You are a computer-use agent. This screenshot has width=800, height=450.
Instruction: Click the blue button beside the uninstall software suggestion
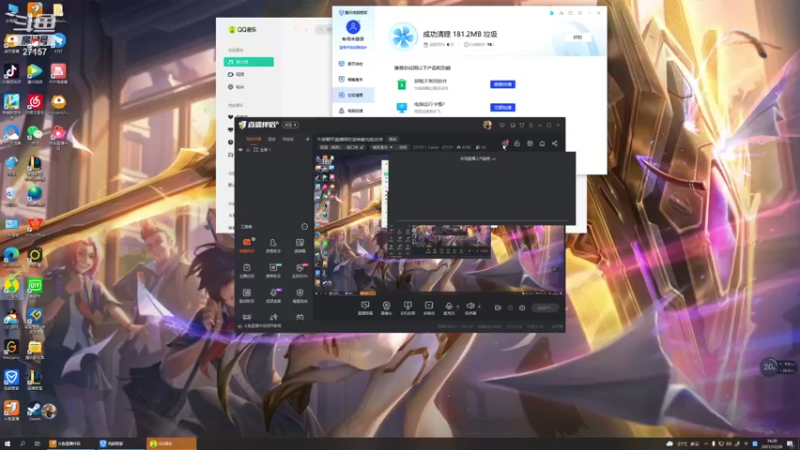503,84
